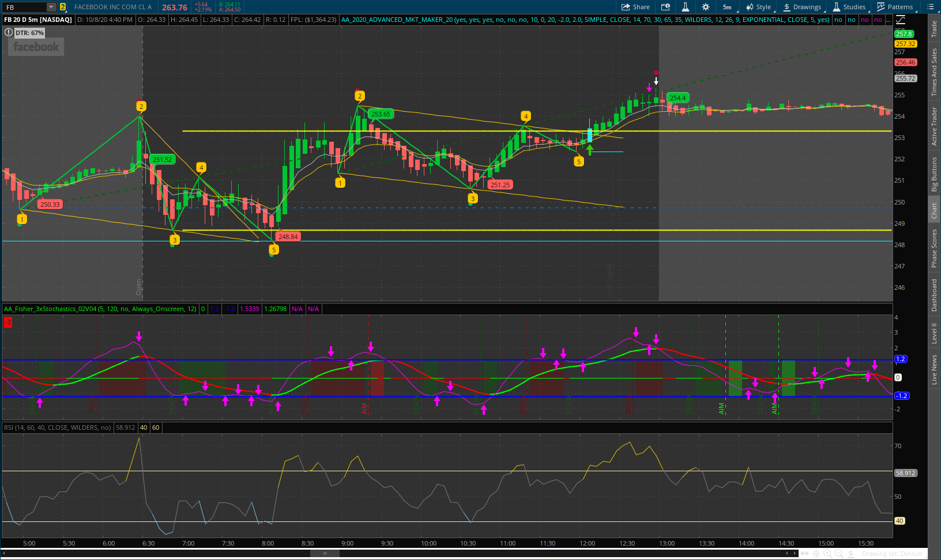Click the Share button
This screenshot has width=941, height=560.
(x=635, y=7)
